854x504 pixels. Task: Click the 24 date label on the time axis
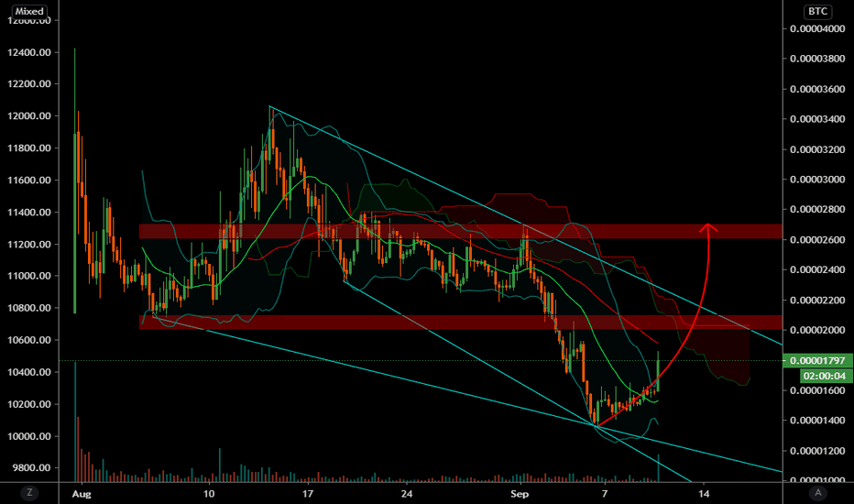pyautogui.click(x=406, y=494)
